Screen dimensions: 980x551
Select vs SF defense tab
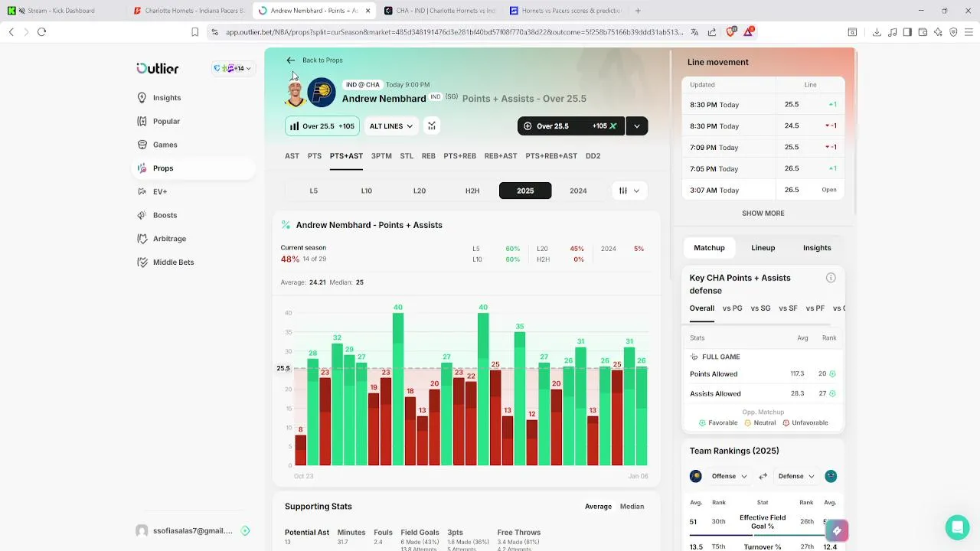tap(788, 308)
